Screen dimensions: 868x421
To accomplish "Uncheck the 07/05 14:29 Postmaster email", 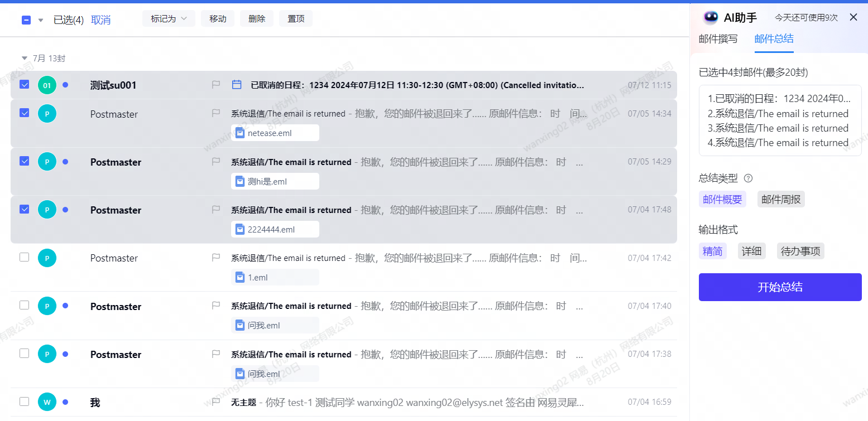I will (x=24, y=161).
